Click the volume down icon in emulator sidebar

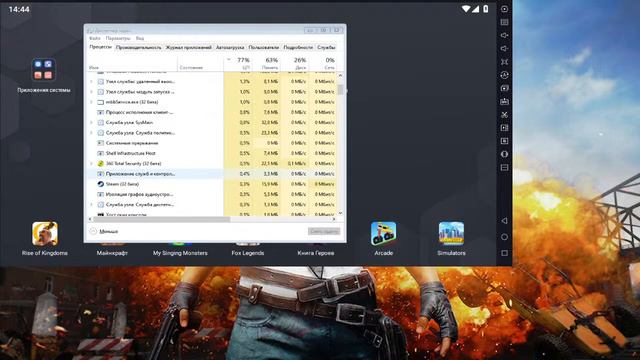[504, 49]
